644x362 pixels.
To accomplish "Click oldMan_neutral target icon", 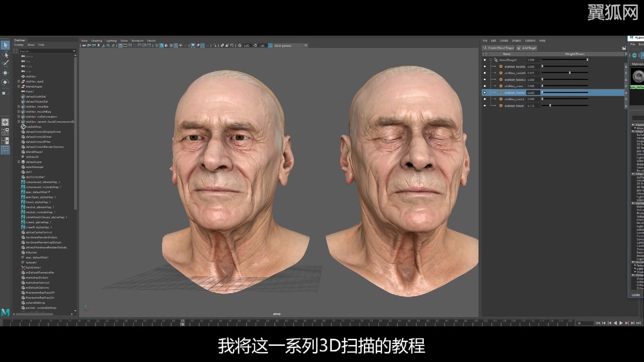I will (x=501, y=66).
